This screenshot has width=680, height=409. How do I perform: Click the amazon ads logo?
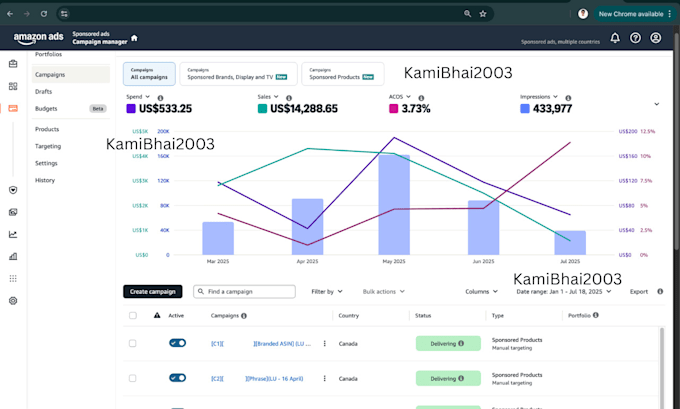(39, 38)
